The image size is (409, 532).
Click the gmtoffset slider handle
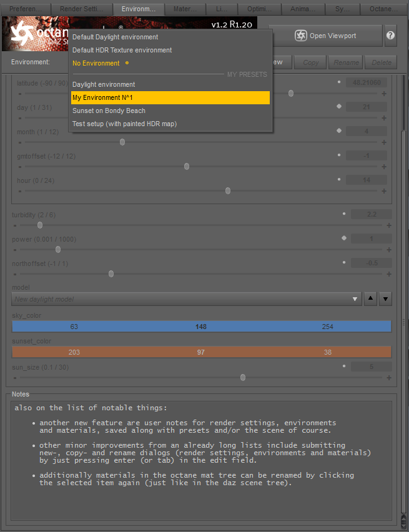(x=186, y=167)
